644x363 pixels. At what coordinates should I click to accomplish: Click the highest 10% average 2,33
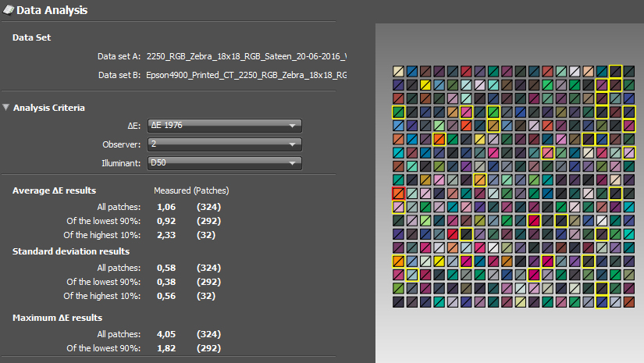pyautogui.click(x=166, y=235)
